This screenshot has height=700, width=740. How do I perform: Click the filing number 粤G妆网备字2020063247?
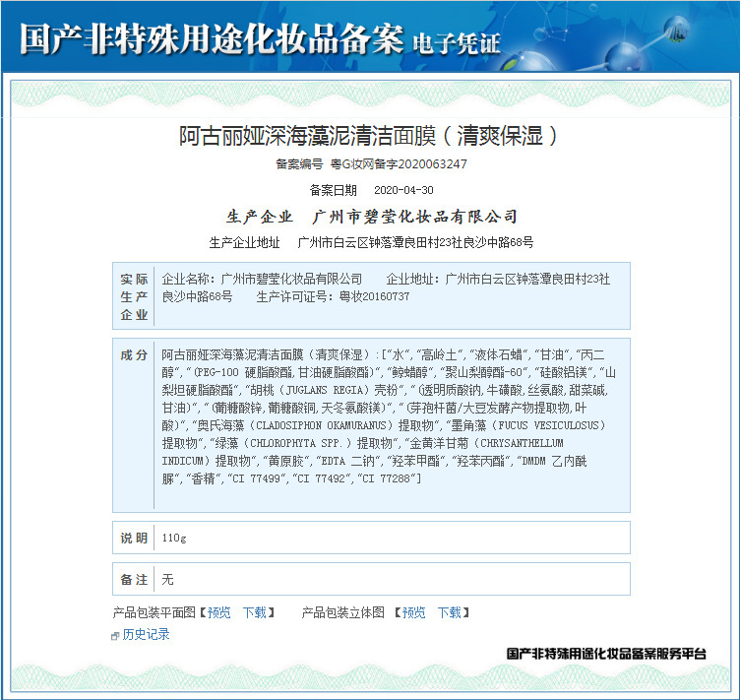pos(399,164)
